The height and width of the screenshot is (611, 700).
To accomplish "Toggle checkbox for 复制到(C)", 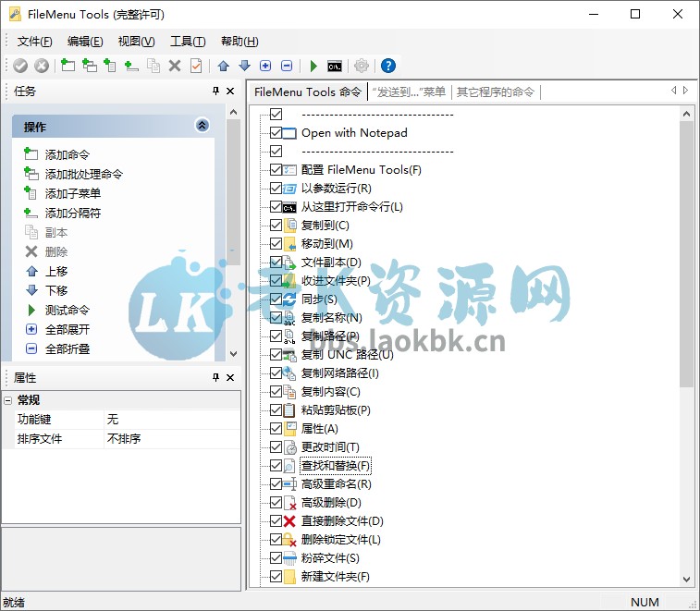I will pos(276,225).
